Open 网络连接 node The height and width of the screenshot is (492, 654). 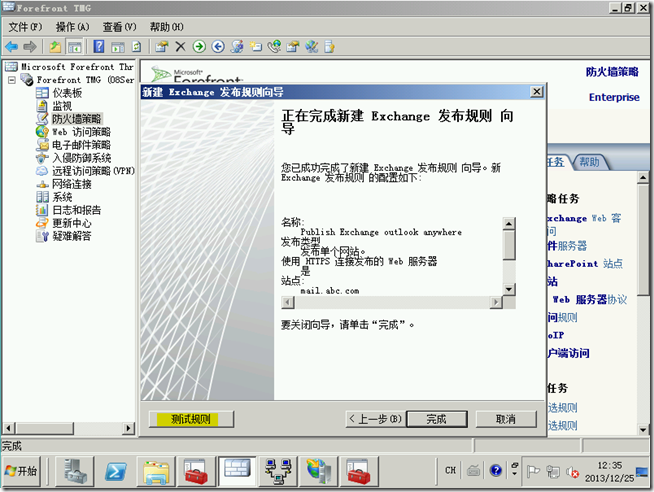tap(72, 184)
